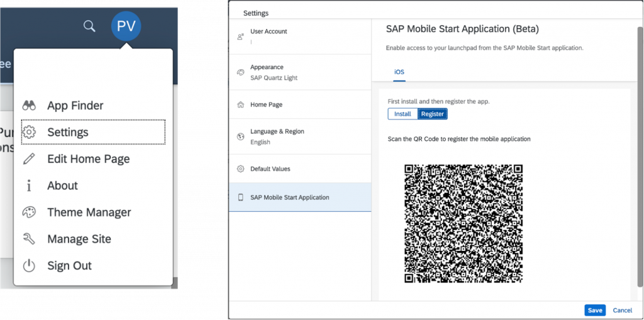Click the SAP Mobile Start Application (Beta) heading
The image size is (644, 320).
pyautogui.click(x=462, y=29)
